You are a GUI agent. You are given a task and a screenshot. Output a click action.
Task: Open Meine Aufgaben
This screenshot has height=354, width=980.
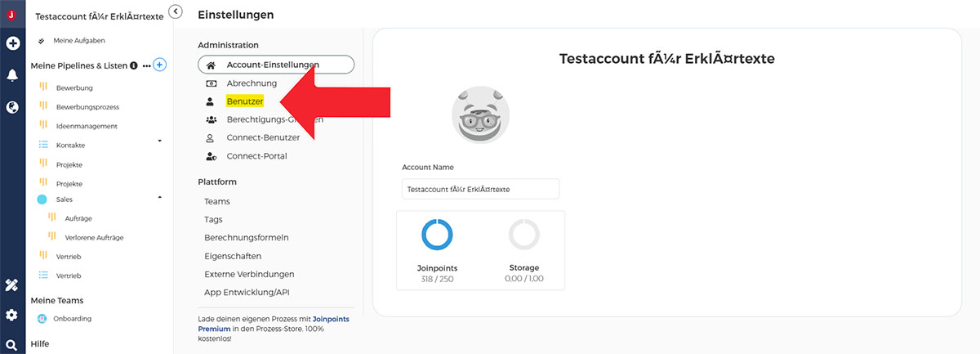click(x=78, y=40)
